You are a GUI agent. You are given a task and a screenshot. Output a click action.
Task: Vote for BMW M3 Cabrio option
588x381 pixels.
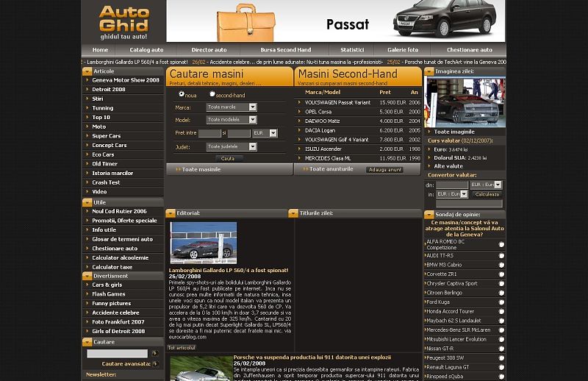tap(501, 265)
